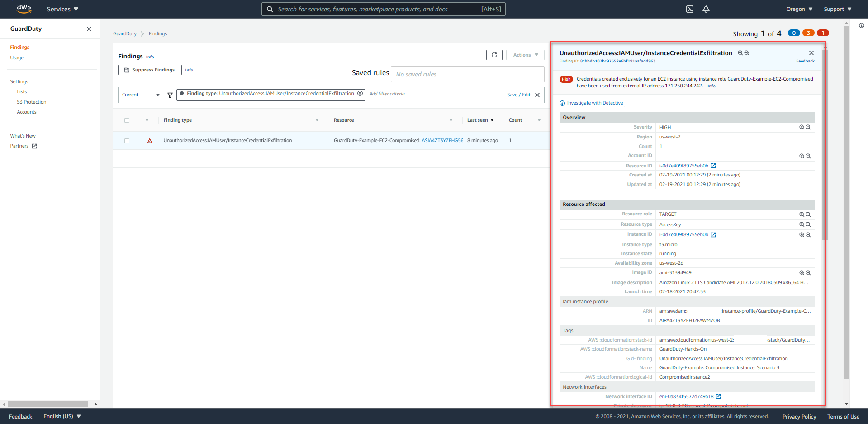Select the InstanceCredentialExfiltration finding checkbox
This screenshot has height=424, width=868.
pyautogui.click(x=127, y=141)
